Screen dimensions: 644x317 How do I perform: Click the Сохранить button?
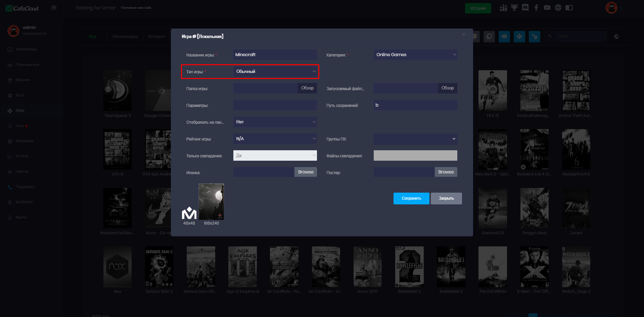pos(411,198)
